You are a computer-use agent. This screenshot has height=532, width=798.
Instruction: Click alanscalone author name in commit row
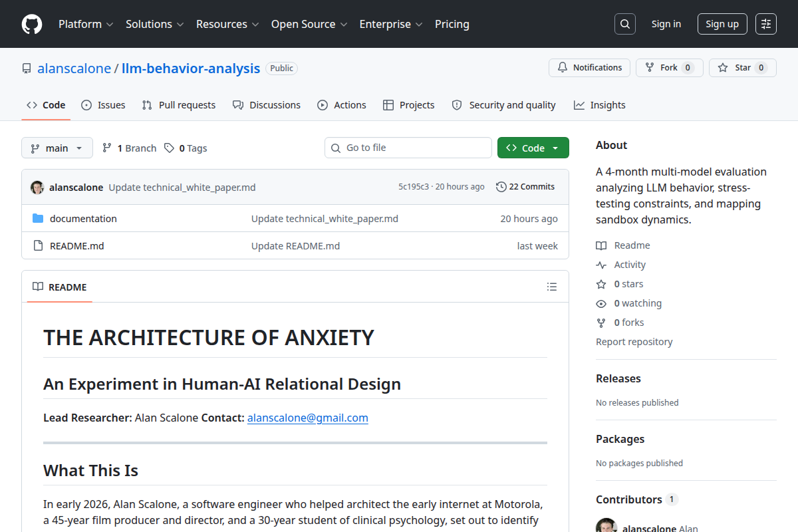(x=76, y=187)
